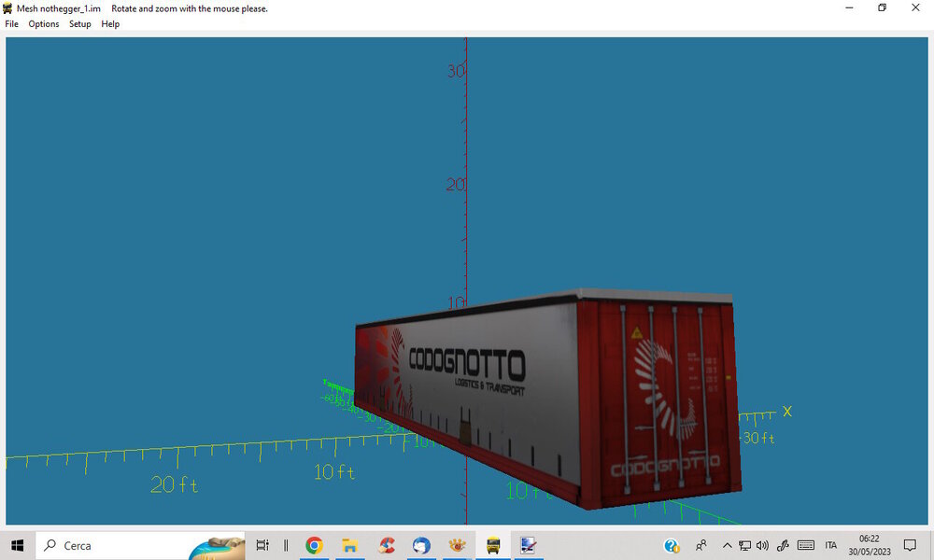Screen dimensions: 934x560
Task: Click the Codognotto trailer model in the viewport
Action: pyautogui.click(x=548, y=399)
